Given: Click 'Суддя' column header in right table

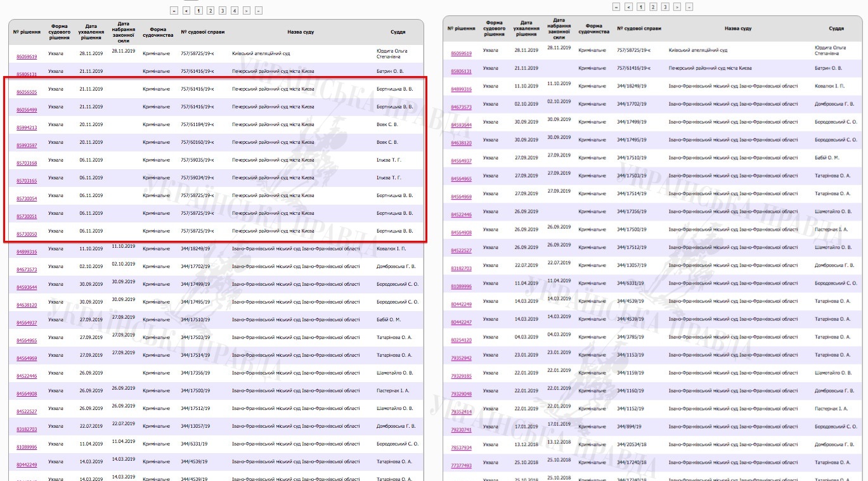Looking at the screenshot, I should (836, 29).
